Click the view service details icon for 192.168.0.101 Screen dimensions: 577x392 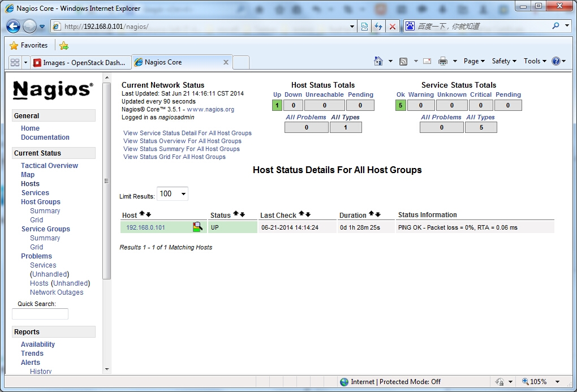click(197, 227)
